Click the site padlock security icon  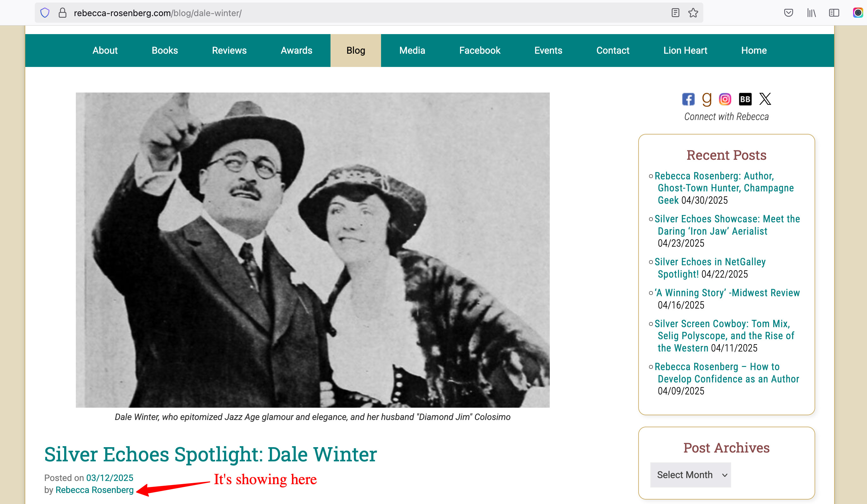(x=63, y=13)
